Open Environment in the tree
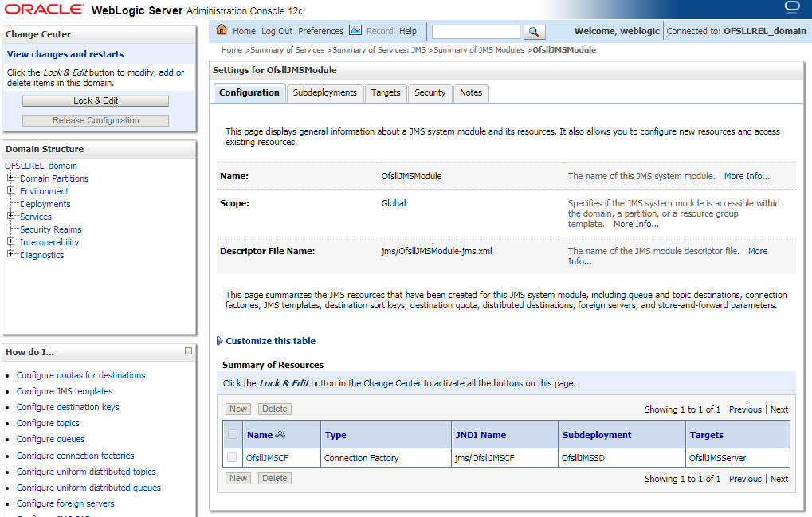This screenshot has height=517, width=812. click(x=44, y=191)
